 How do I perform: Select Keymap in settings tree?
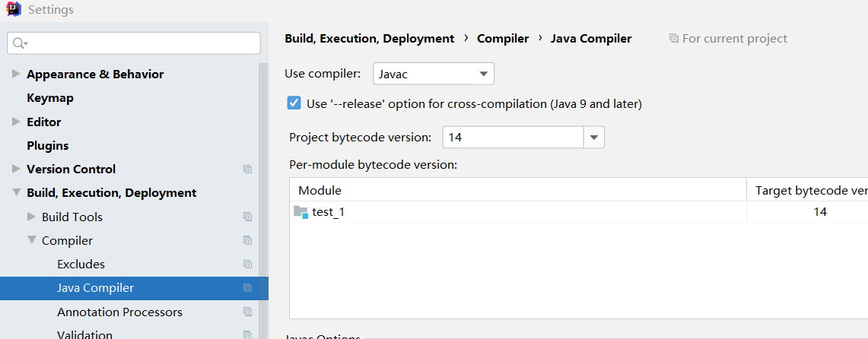coord(50,98)
